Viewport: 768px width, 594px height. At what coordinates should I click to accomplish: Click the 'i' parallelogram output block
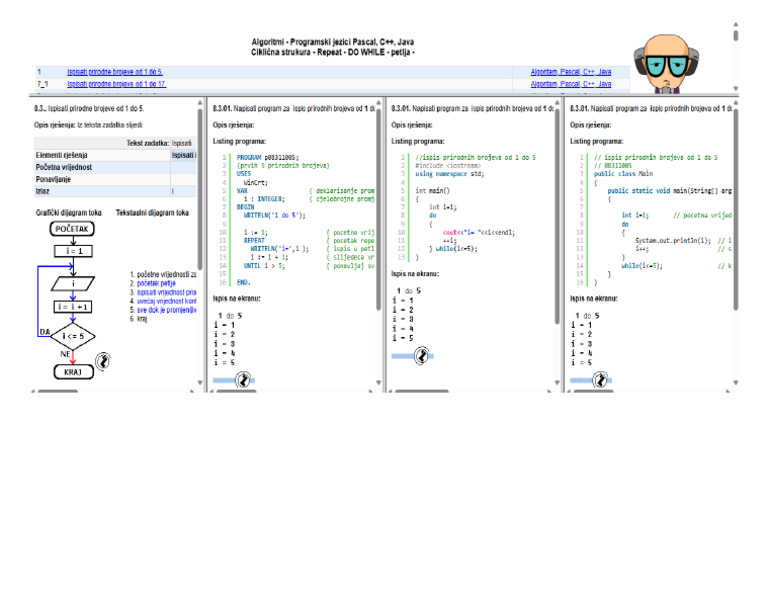[73, 284]
